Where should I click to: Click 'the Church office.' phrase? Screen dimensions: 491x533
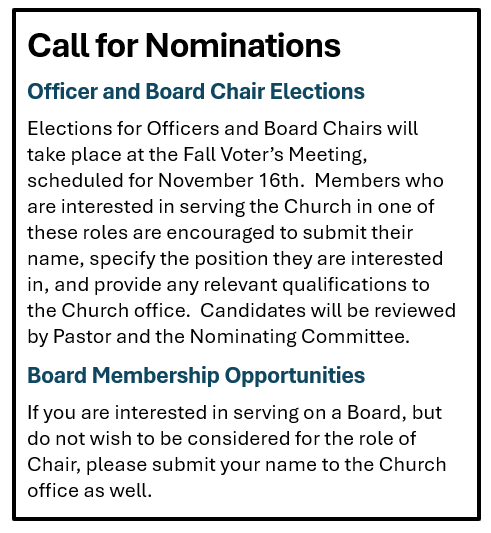(109, 310)
